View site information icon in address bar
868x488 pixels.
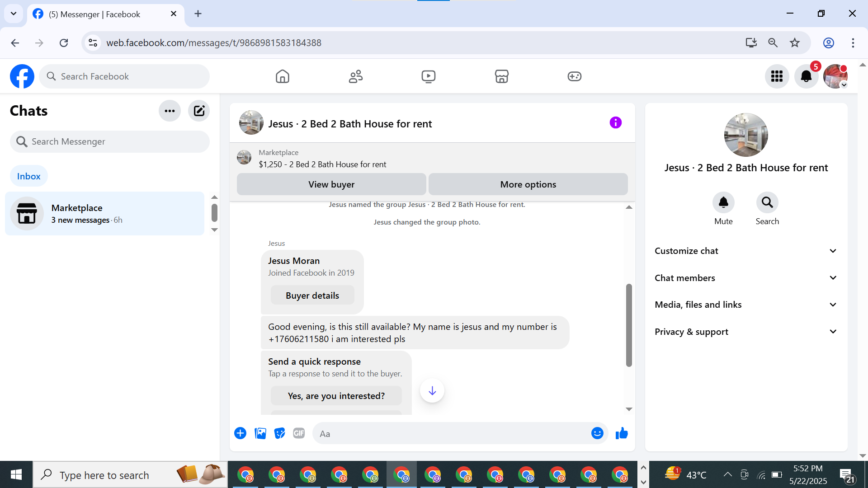click(x=93, y=43)
